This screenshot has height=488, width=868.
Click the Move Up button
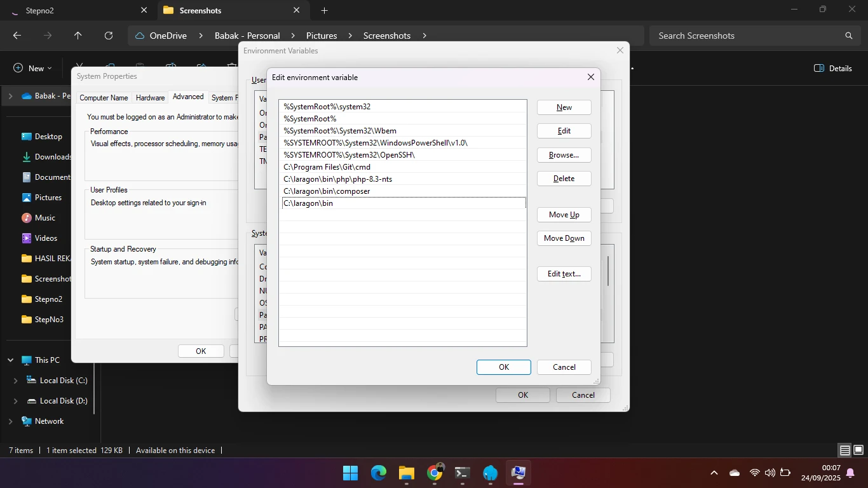[564, 215]
